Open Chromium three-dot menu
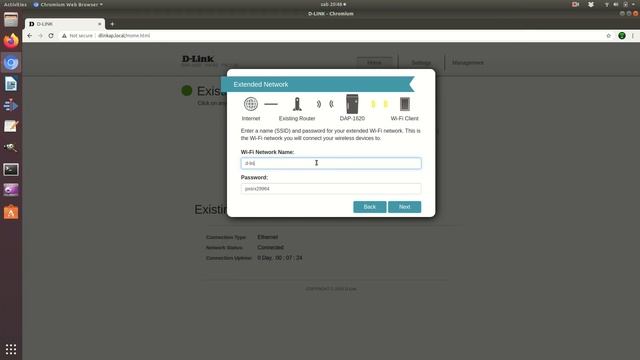The width and height of the screenshot is (640, 360). pos(633,36)
